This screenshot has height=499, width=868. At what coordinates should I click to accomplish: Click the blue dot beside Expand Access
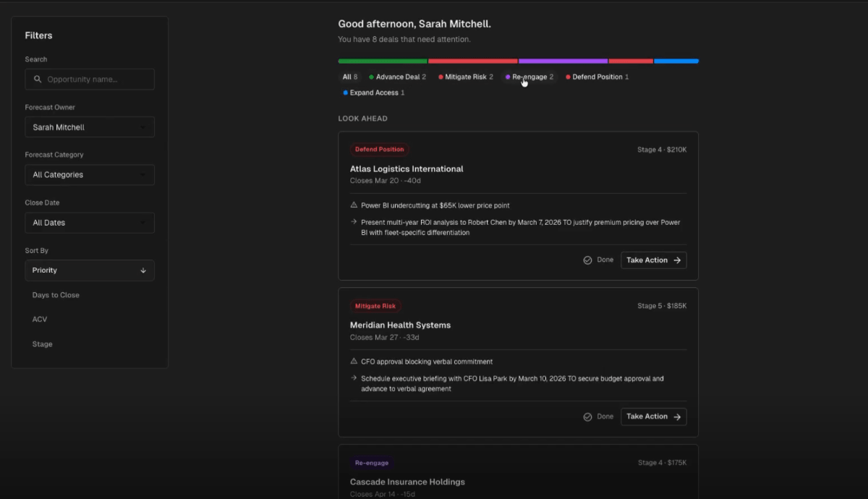(346, 93)
